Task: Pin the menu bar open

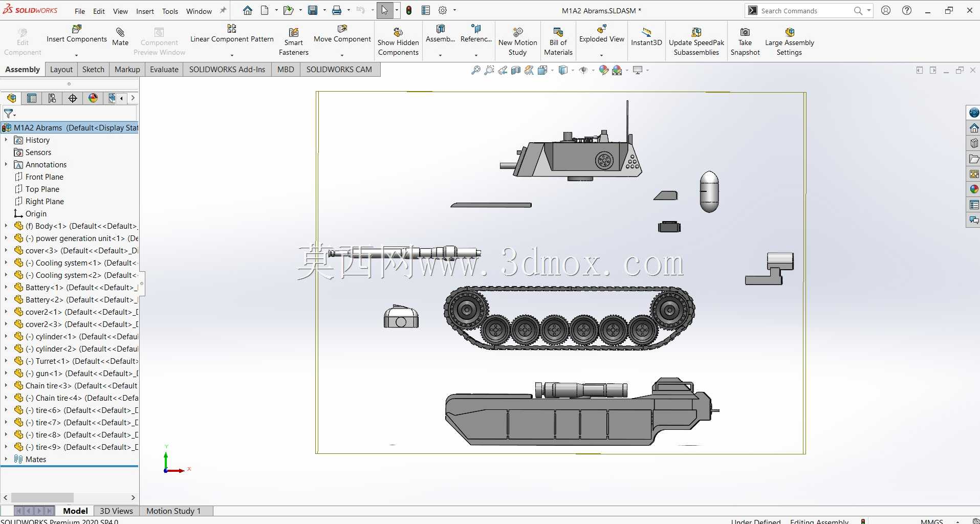Action: [223, 10]
